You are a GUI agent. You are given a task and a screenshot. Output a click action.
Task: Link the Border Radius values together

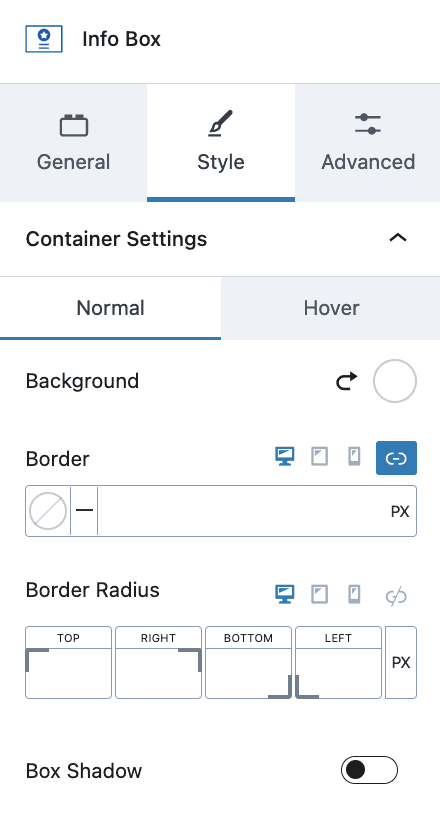[396, 596]
